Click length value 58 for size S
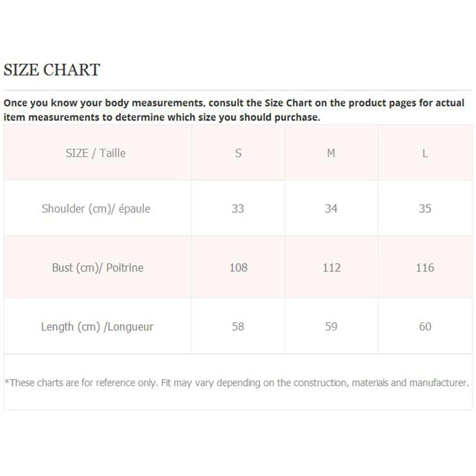This screenshot has width=476, height=476. click(238, 327)
